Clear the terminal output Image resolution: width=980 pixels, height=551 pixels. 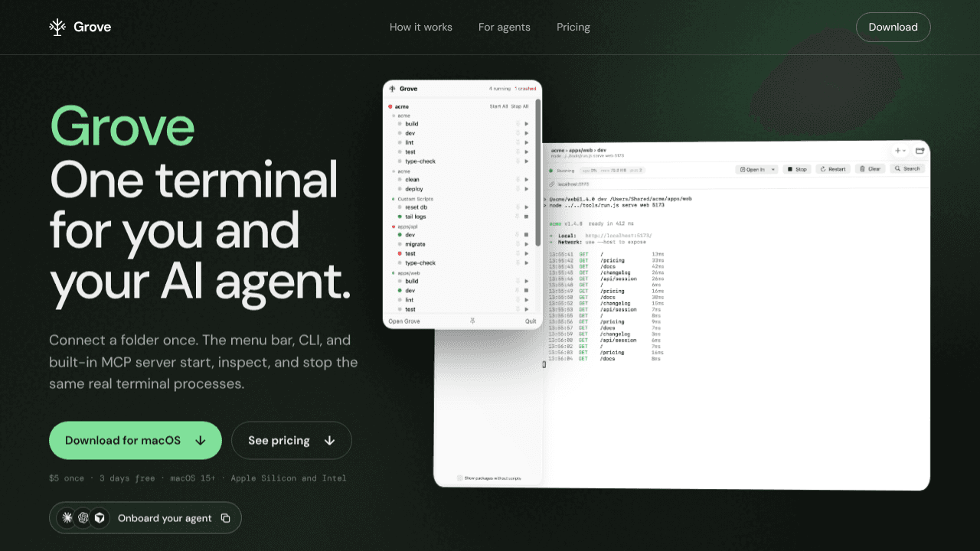pos(871,169)
